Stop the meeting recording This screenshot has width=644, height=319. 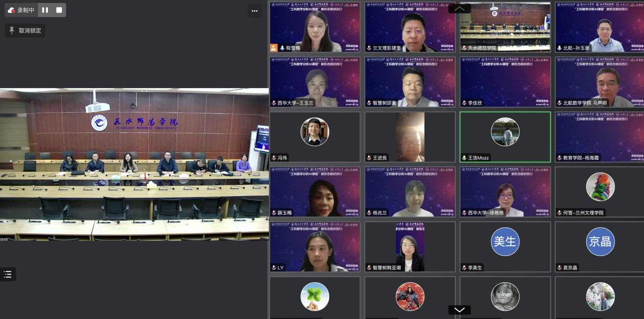(59, 10)
